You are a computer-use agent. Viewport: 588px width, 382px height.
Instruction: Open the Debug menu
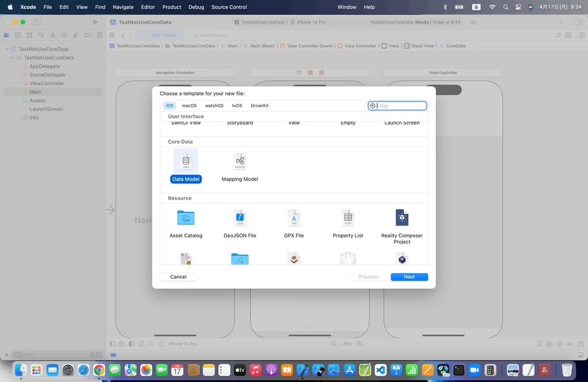pos(196,7)
